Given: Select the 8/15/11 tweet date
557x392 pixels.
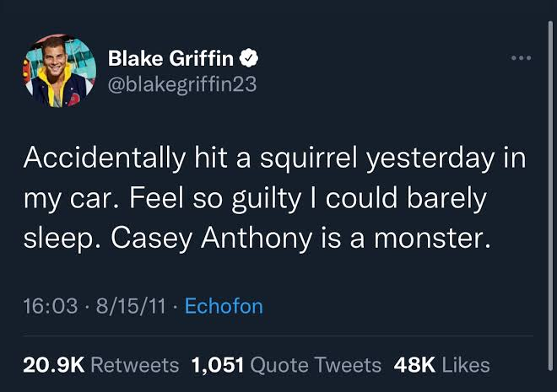Looking at the screenshot, I should (131, 306).
